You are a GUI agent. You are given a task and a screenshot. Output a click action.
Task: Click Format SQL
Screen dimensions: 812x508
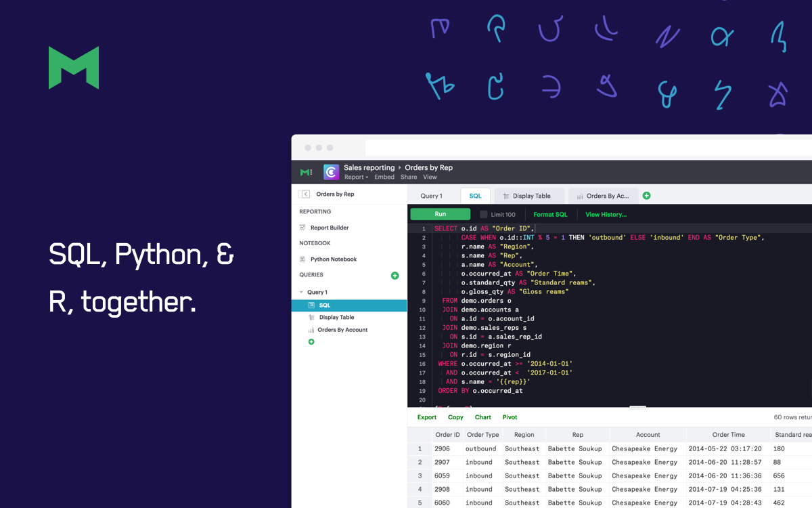(x=551, y=215)
